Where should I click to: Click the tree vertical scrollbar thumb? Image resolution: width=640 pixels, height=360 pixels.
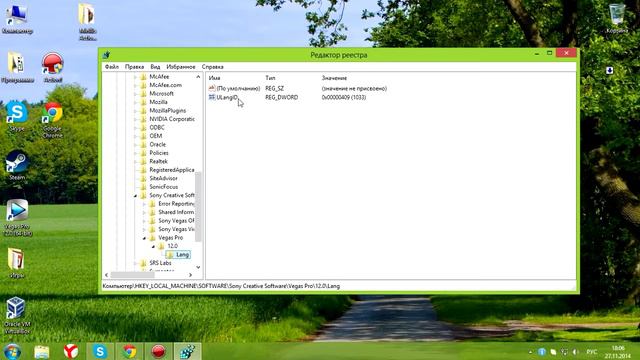198,207
